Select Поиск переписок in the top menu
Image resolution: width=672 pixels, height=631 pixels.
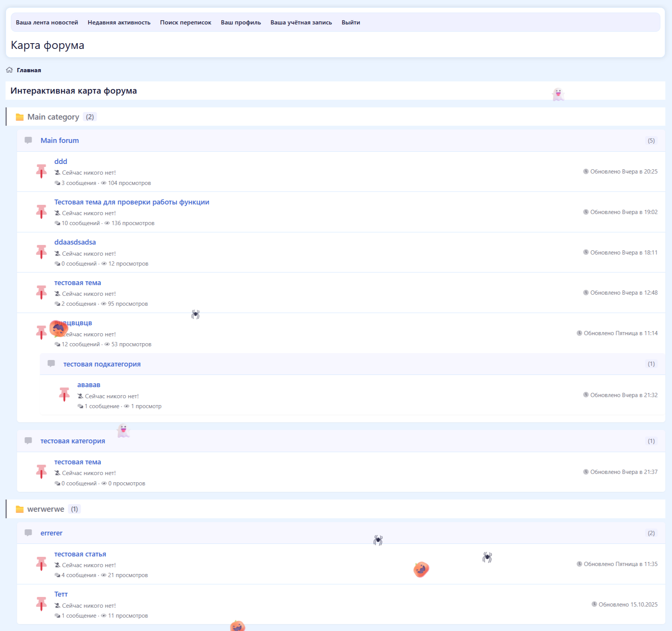[x=185, y=23]
